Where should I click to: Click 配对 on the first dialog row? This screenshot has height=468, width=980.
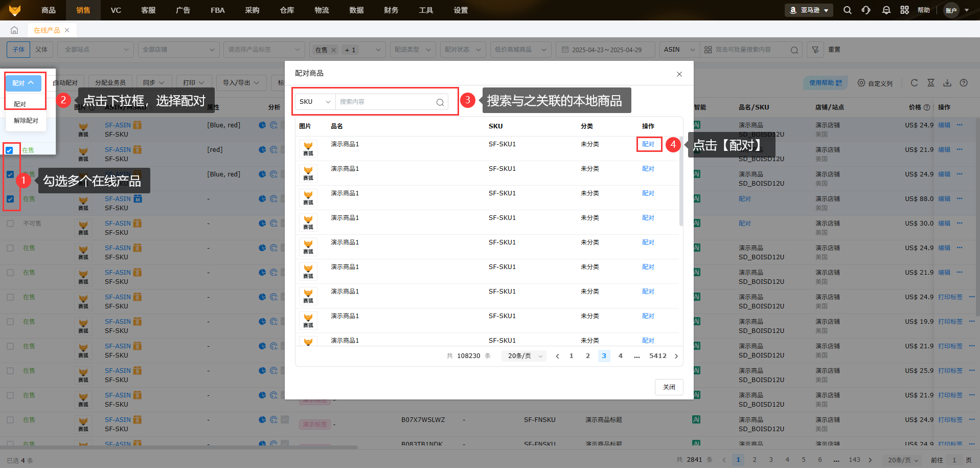tap(648, 144)
